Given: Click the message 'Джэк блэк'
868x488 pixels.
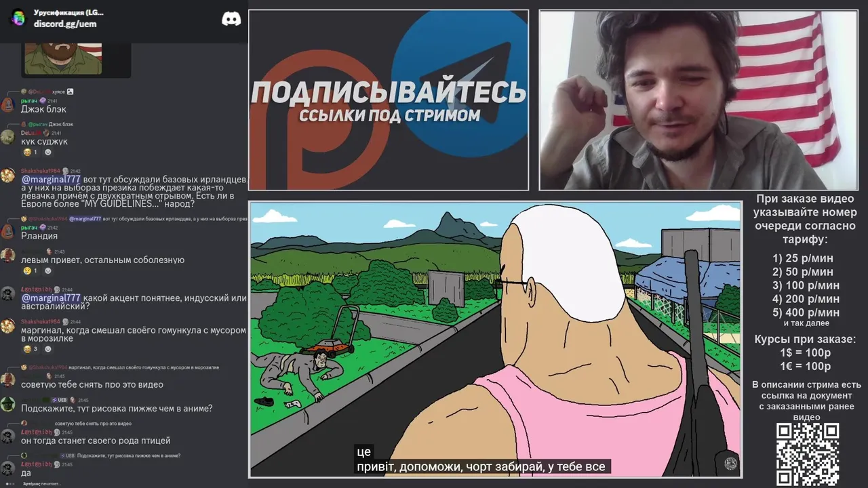Looking at the screenshot, I should pyautogui.click(x=43, y=109).
